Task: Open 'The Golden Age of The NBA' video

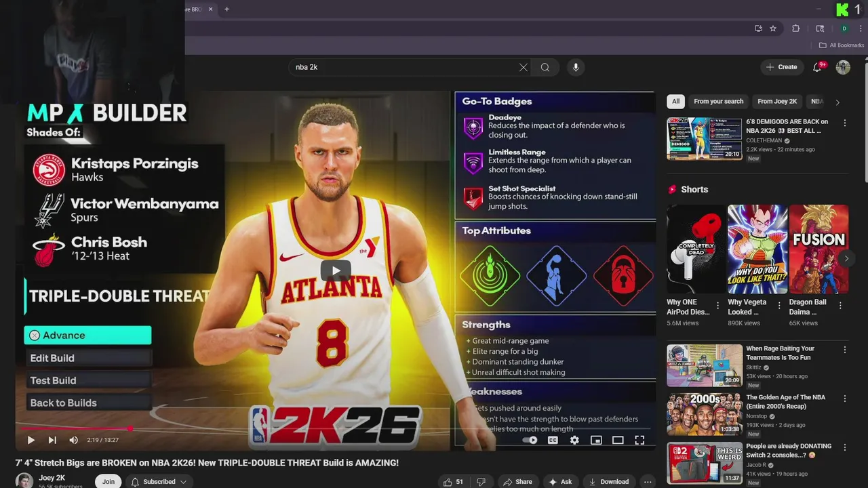Action: click(x=705, y=414)
